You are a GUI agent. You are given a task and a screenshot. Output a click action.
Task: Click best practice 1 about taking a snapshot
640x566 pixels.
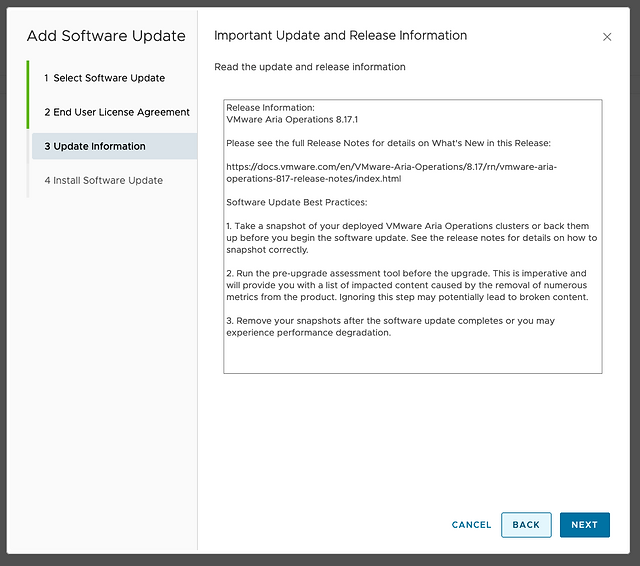tap(411, 238)
